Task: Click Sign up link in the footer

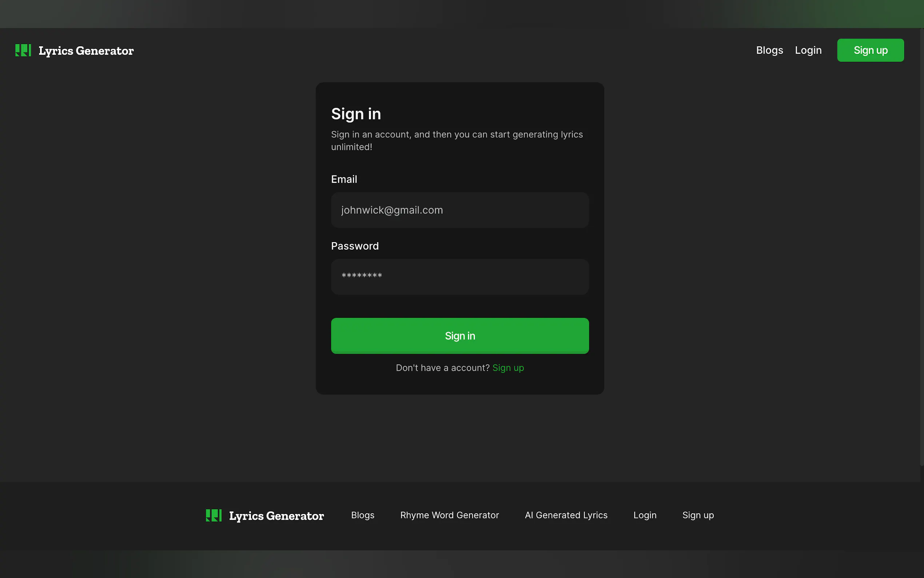Action: pos(698,515)
